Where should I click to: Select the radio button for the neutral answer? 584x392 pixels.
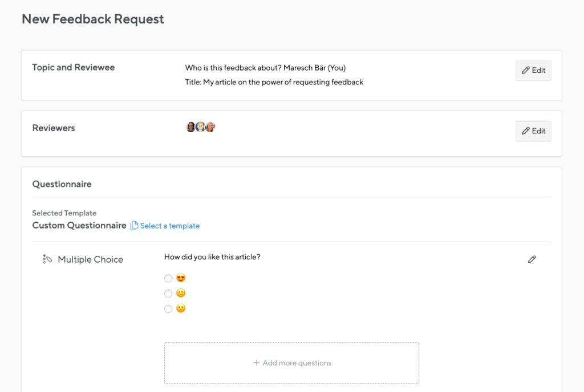click(x=168, y=293)
